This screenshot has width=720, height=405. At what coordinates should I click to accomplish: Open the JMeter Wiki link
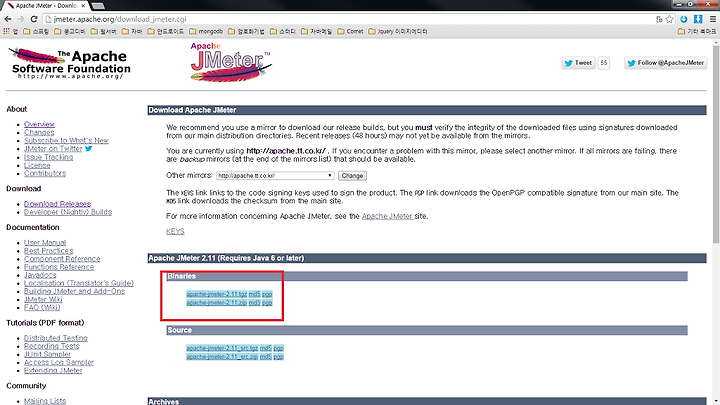(x=43, y=299)
